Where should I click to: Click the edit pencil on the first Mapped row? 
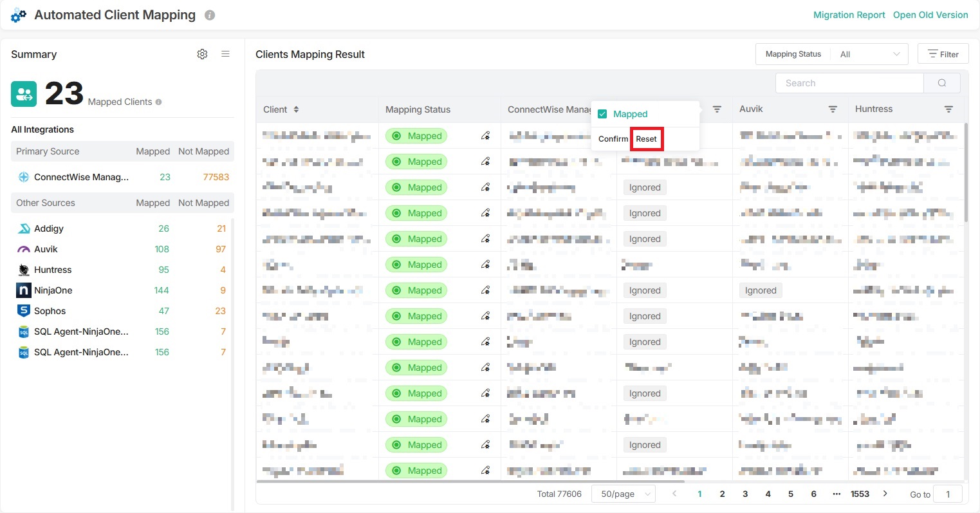coord(486,136)
